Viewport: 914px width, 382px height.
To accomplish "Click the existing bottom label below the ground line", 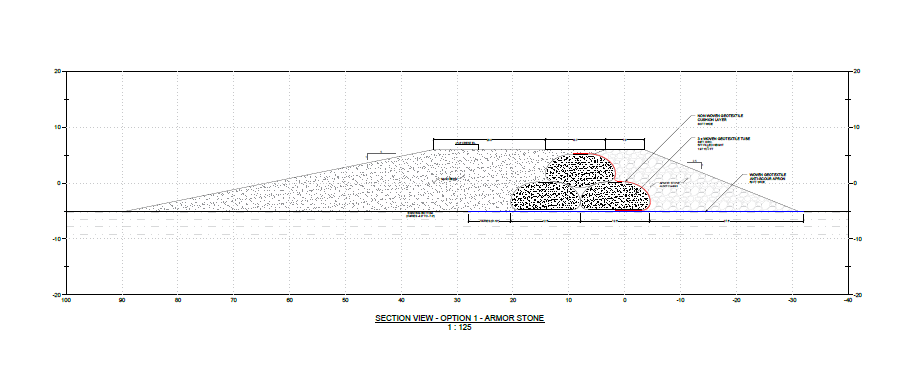I will 420,215.
